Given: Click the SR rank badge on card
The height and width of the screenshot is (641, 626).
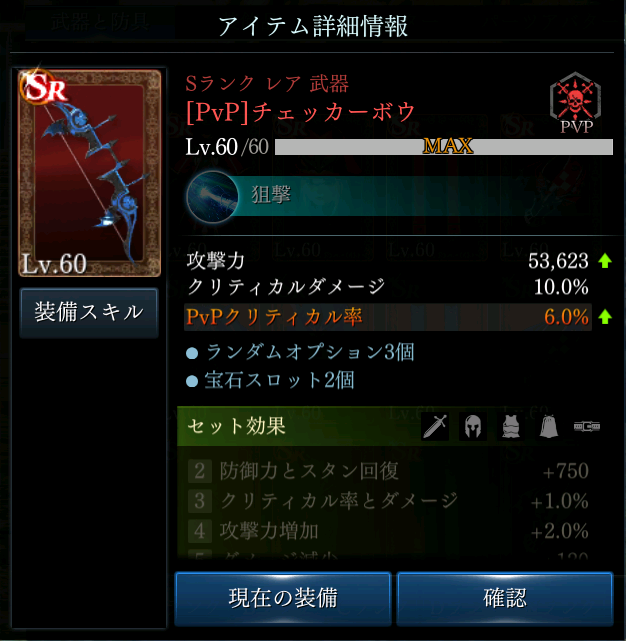Looking at the screenshot, I should click(44, 86).
